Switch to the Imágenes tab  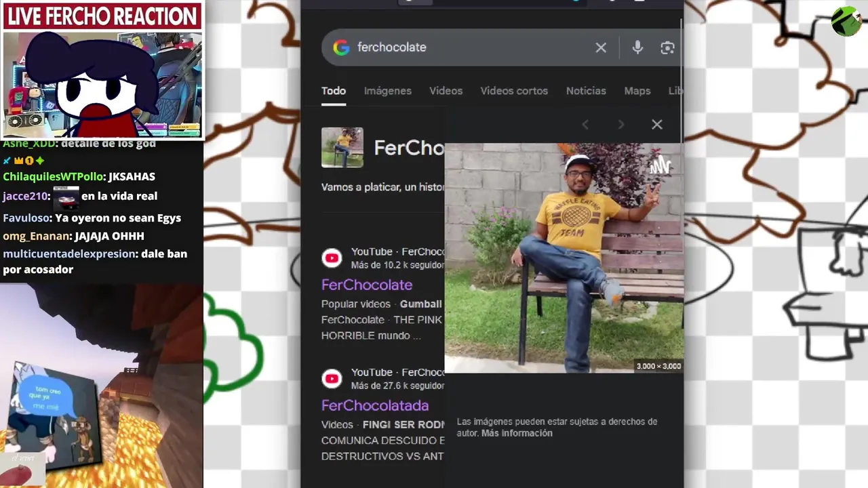pyautogui.click(x=387, y=91)
